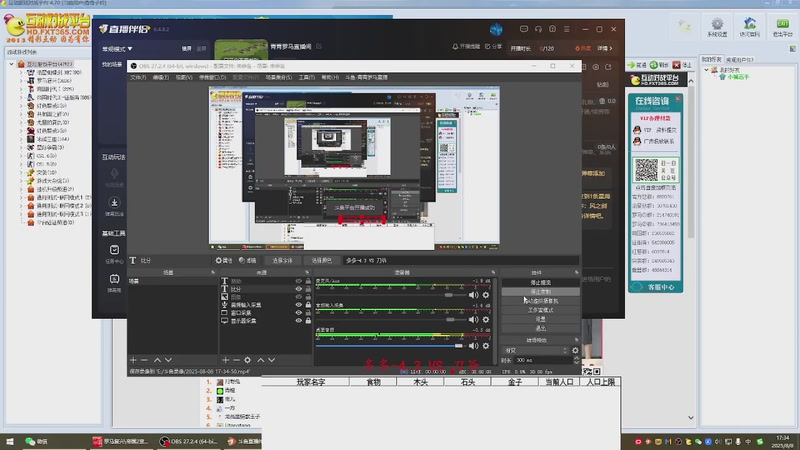Open File menu in OBS menu bar
Viewport: 800px width, 450px height.
pos(138,78)
